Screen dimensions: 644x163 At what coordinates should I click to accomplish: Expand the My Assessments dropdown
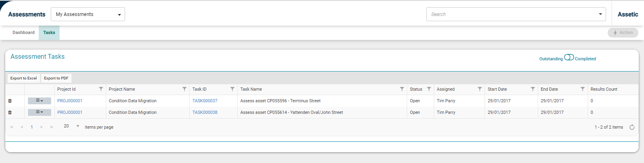coord(88,14)
